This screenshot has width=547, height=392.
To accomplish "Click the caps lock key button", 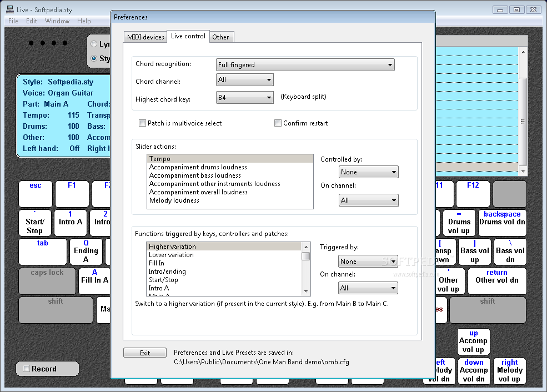I will (x=47, y=281).
